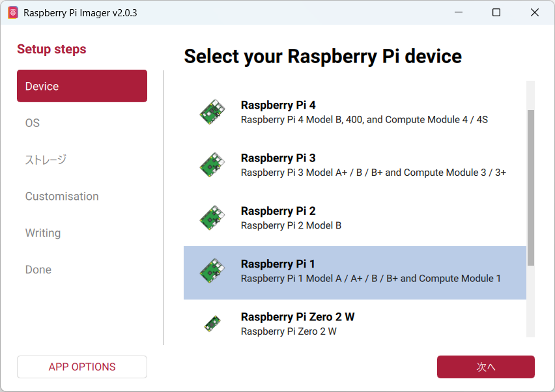Open the ストレージ setup step
Viewport: 555px width, 392px height.
coord(46,160)
